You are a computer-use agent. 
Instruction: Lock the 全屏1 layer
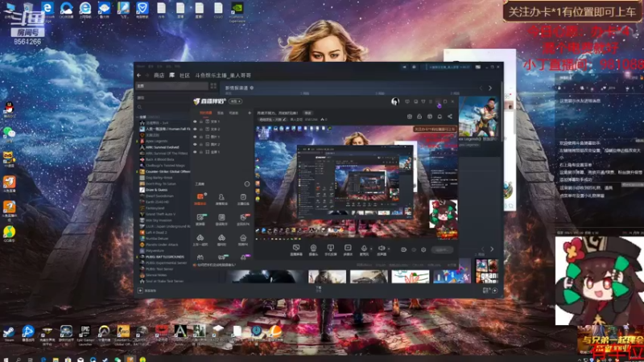[x=201, y=152]
